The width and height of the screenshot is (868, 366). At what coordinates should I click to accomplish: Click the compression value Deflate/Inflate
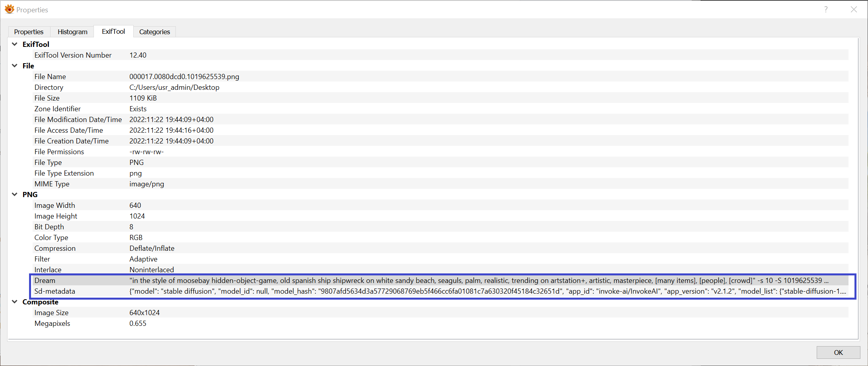(152, 248)
